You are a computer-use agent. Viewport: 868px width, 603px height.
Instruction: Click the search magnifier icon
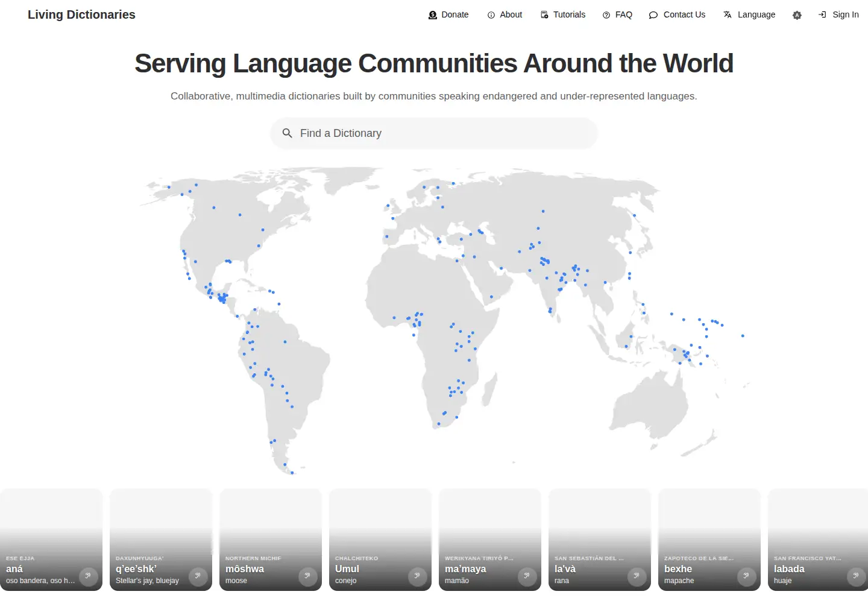click(x=288, y=133)
